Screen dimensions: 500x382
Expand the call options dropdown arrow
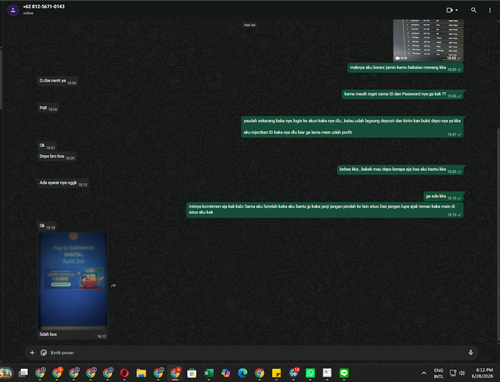tap(457, 10)
